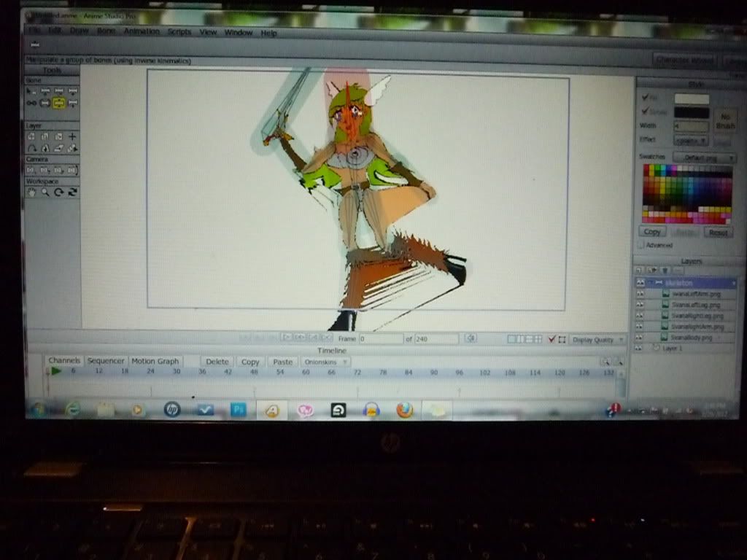747x560 pixels.
Task: Open the File menu
Action: pyautogui.click(x=34, y=29)
